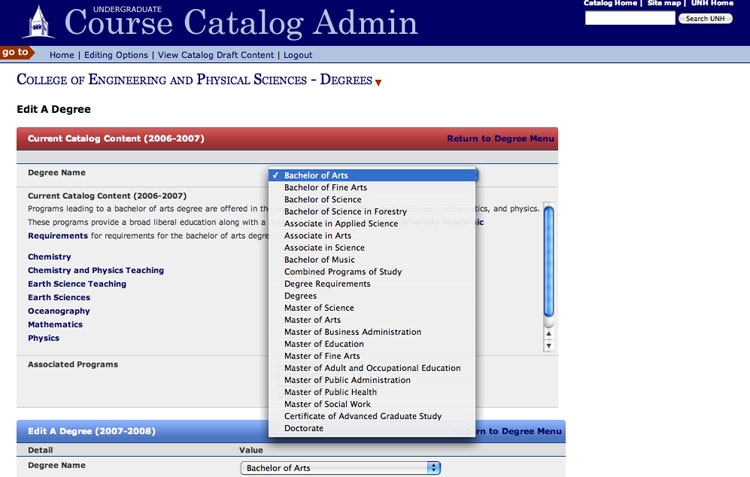
Task: Choose Master of Business Administration
Action: click(x=373, y=332)
